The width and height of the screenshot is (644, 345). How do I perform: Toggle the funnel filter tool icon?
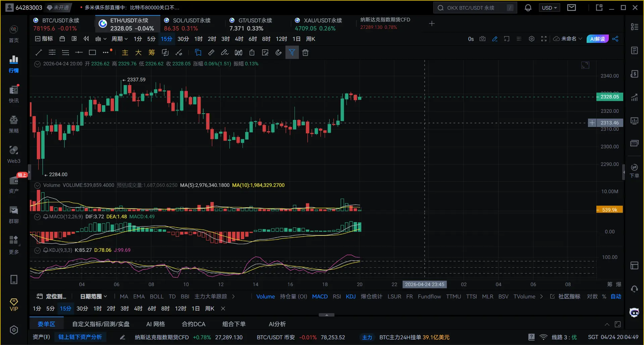click(292, 53)
